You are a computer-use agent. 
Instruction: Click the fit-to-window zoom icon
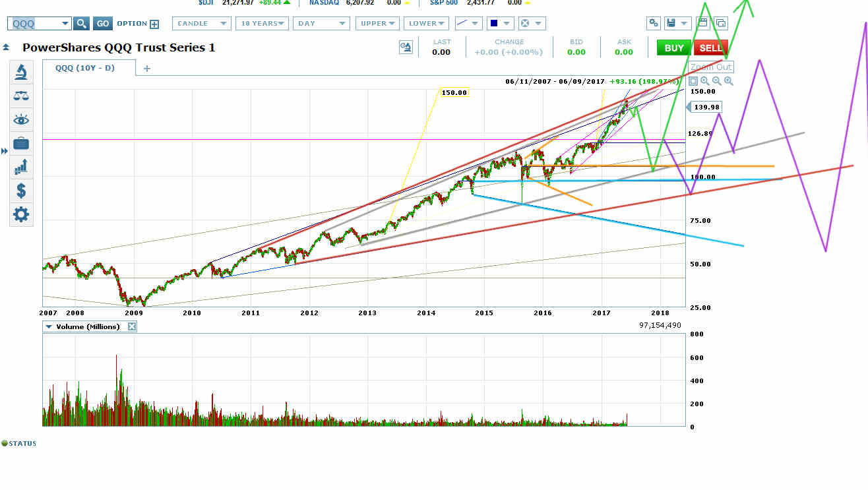click(x=693, y=81)
